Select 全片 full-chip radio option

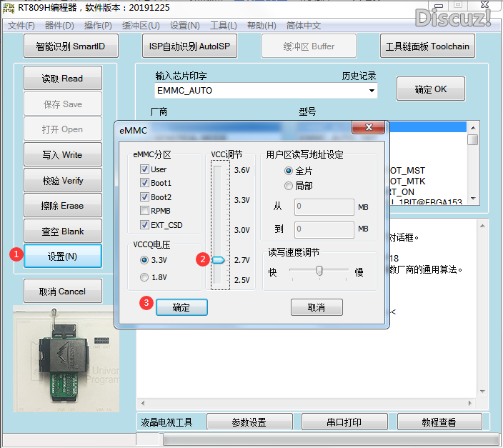[289, 171]
